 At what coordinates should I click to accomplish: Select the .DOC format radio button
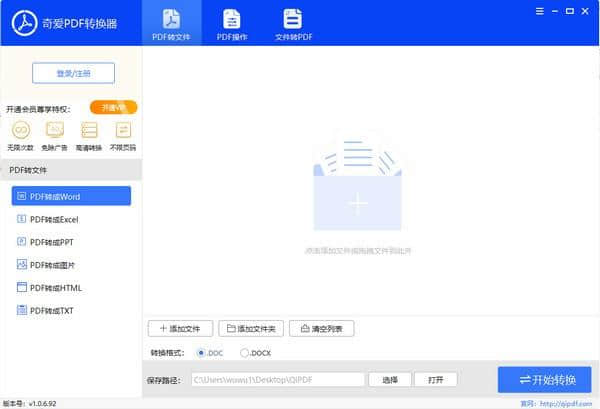(x=202, y=352)
